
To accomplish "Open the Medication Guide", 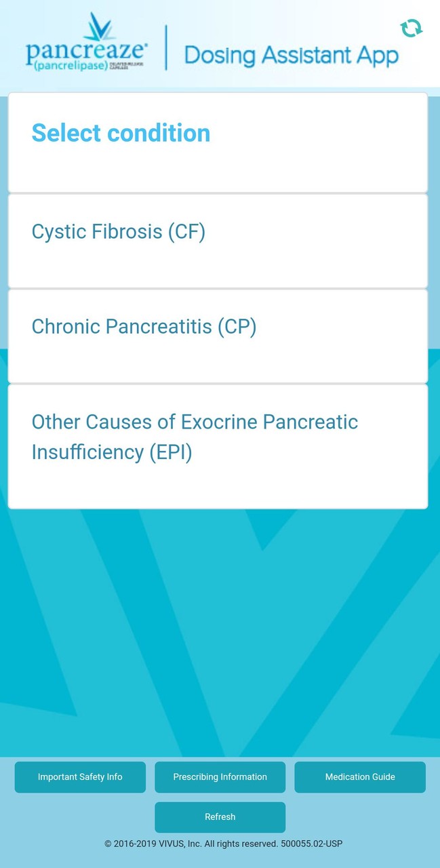I will (x=360, y=777).
